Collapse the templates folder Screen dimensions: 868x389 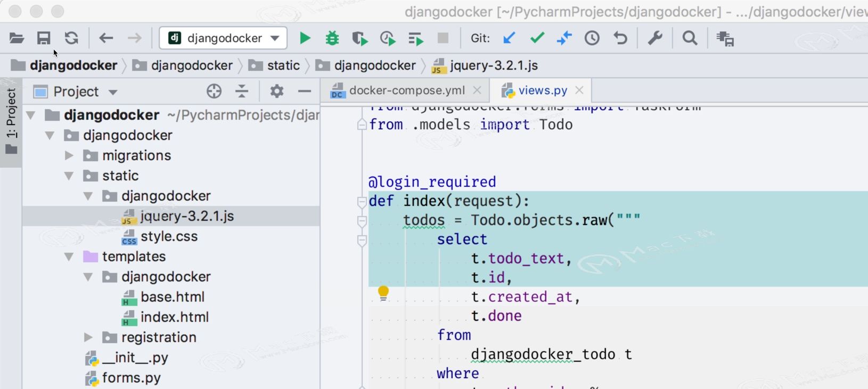[x=69, y=256]
